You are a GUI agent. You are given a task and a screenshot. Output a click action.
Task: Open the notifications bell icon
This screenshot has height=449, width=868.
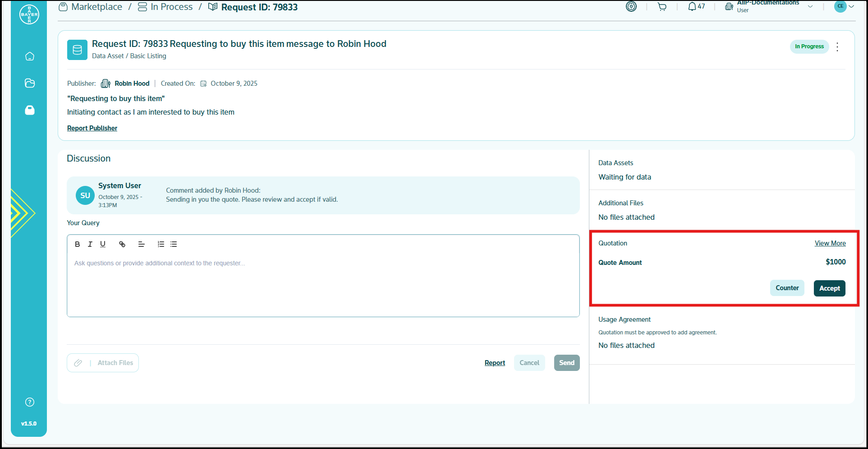point(692,7)
